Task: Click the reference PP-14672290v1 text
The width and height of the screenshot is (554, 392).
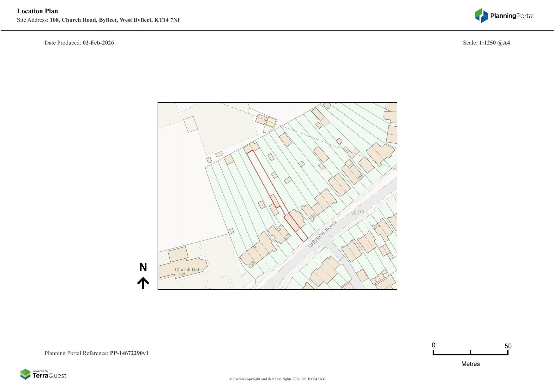Action: pyautogui.click(x=129, y=353)
